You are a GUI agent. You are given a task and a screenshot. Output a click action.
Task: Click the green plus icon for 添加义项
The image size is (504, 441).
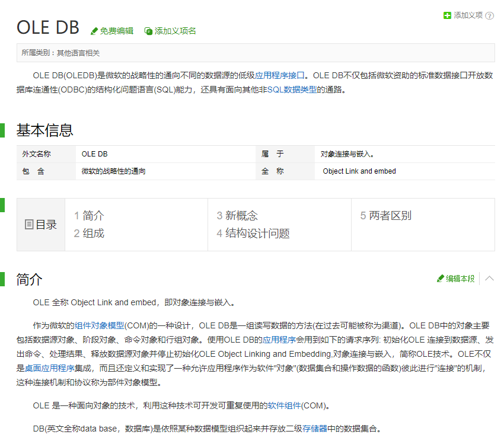pyautogui.click(x=447, y=15)
